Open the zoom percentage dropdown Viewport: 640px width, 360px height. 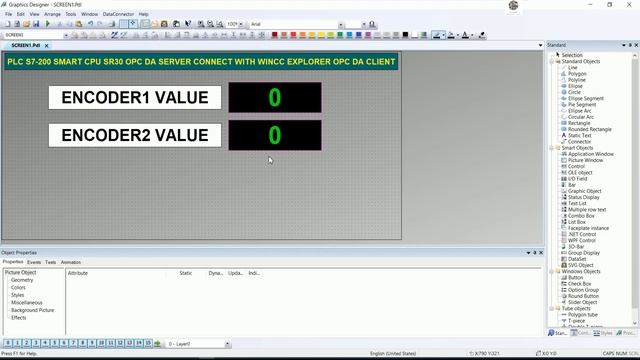click(x=241, y=24)
